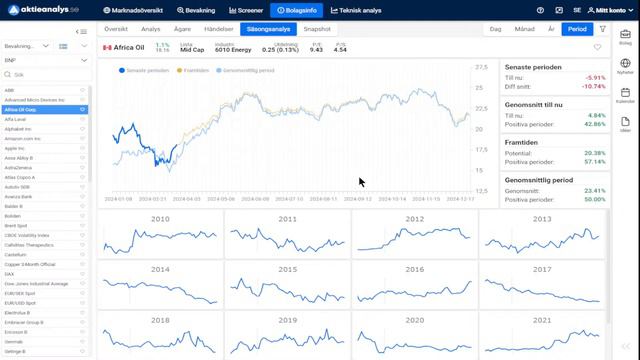Toggle Senaste perioden legend series
Screen dimensions: 640x360
coord(144,70)
